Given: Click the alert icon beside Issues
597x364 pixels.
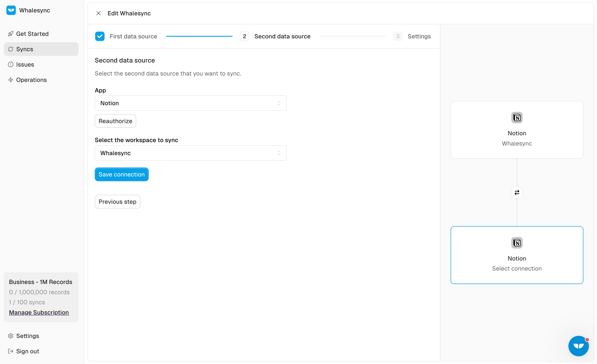Looking at the screenshot, I should pyautogui.click(x=11, y=64).
